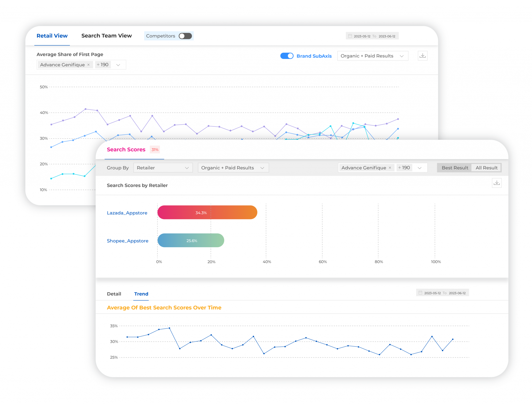The image size is (532, 404).
Task: Switch to the Search Team View tab
Action: click(x=107, y=36)
